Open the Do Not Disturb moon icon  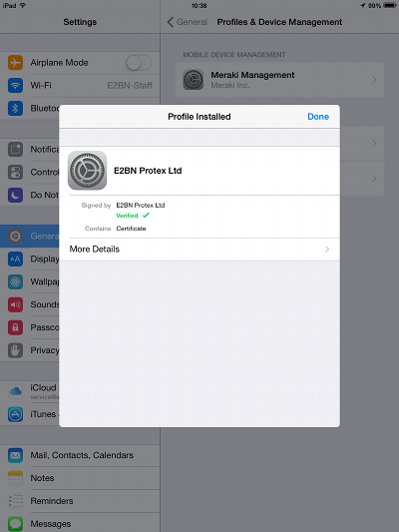[15, 195]
